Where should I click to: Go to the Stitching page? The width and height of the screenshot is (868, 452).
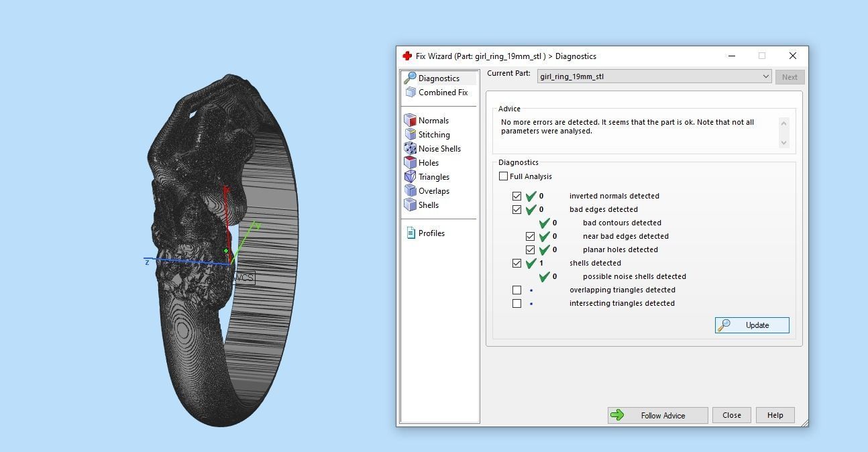pyautogui.click(x=434, y=134)
